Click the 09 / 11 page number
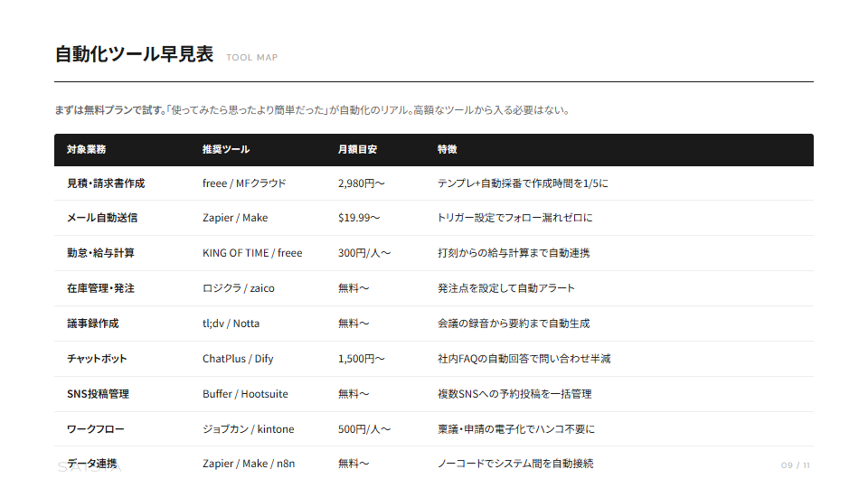This screenshot has height=488, width=868. coord(796,465)
